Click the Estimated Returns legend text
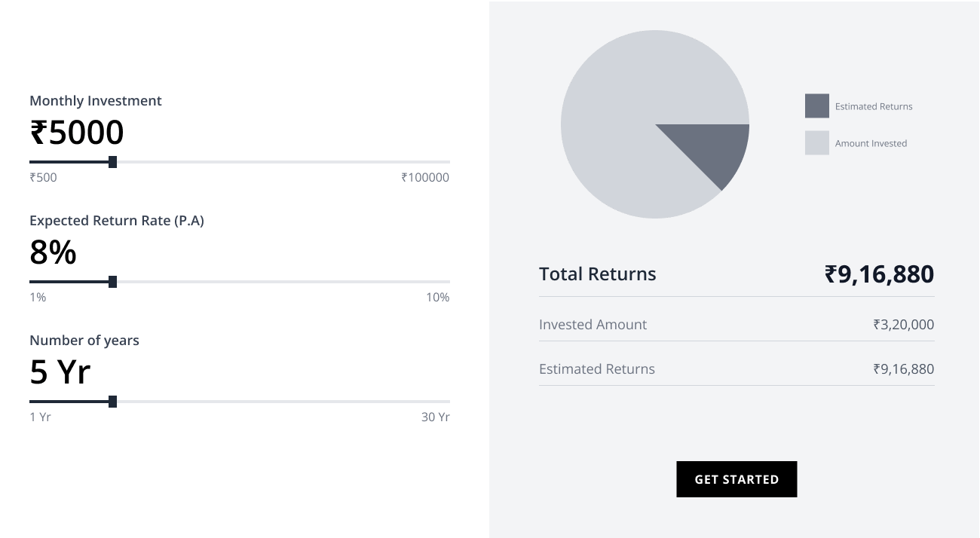The width and height of the screenshot is (980, 538). pos(873,107)
